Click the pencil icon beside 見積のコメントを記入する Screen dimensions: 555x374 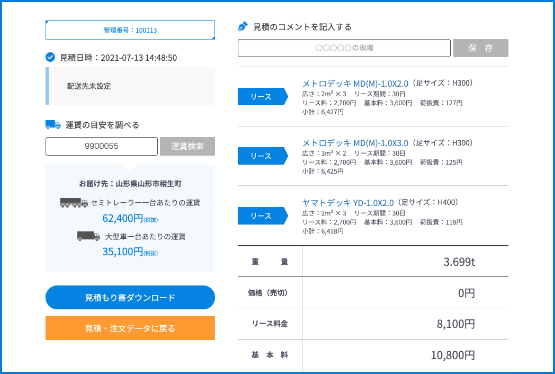click(242, 27)
